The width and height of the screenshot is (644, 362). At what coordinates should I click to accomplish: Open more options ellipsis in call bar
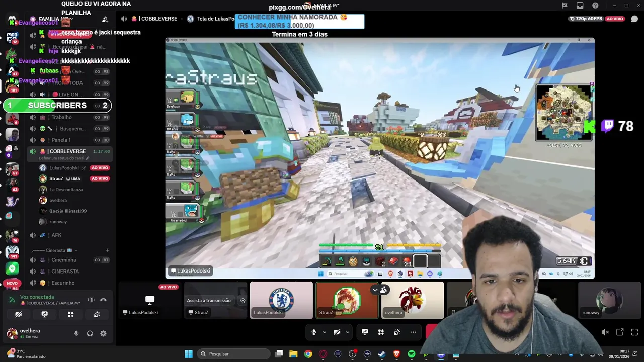click(413, 332)
